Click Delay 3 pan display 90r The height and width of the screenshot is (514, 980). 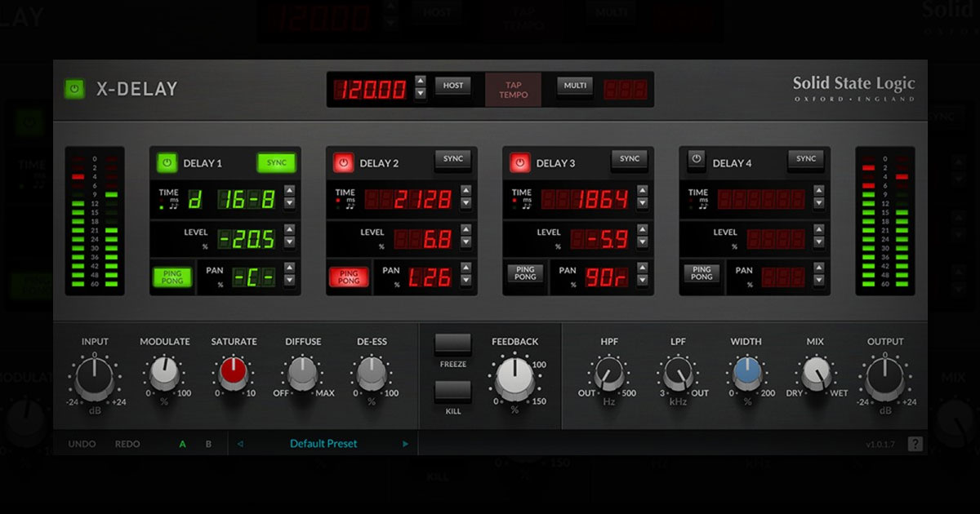point(607,277)
